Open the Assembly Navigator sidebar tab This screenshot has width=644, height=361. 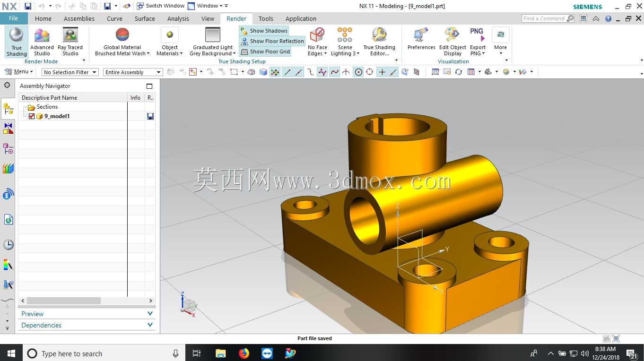(x=8, y=110)
